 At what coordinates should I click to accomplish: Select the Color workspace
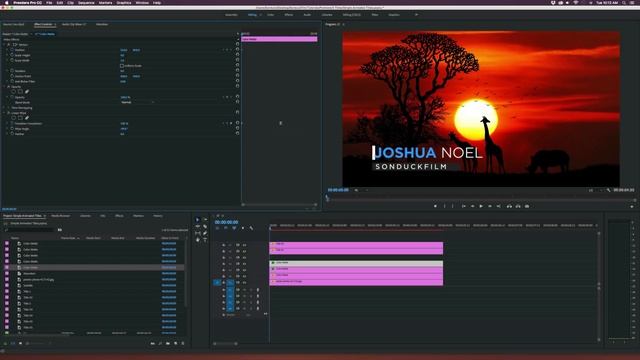(x=271, y=15)
